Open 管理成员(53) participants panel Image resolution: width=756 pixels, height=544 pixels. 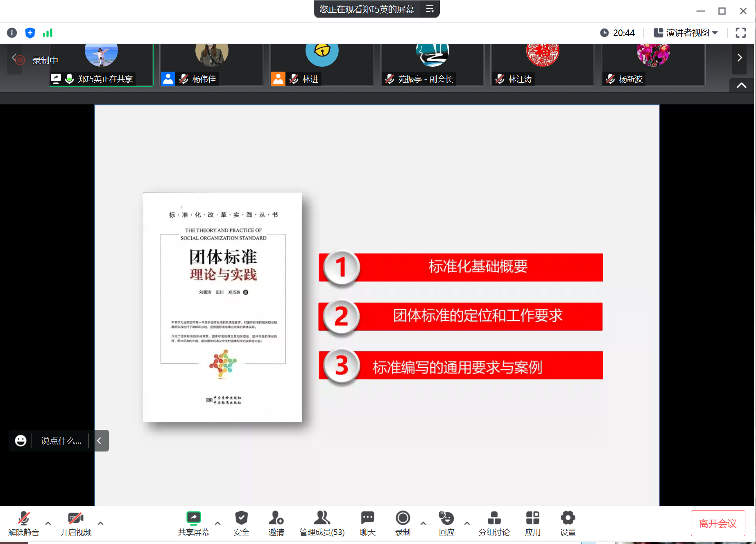tap(322, 524)
